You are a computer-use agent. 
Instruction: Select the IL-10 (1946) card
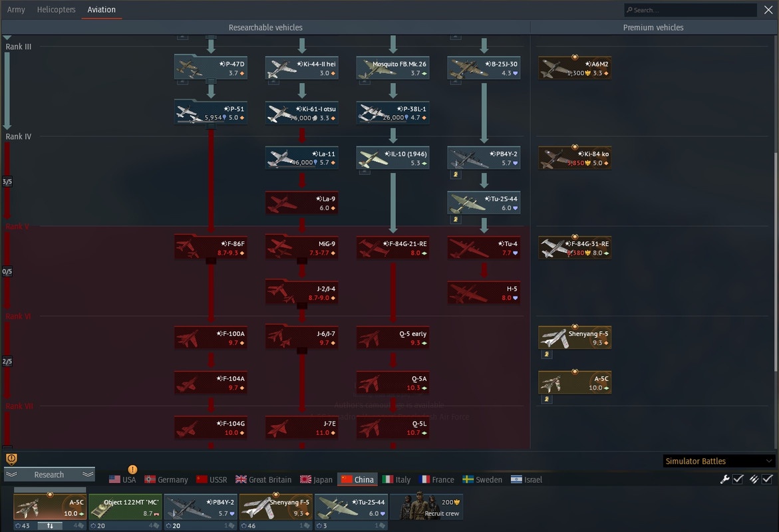(392, 158)
